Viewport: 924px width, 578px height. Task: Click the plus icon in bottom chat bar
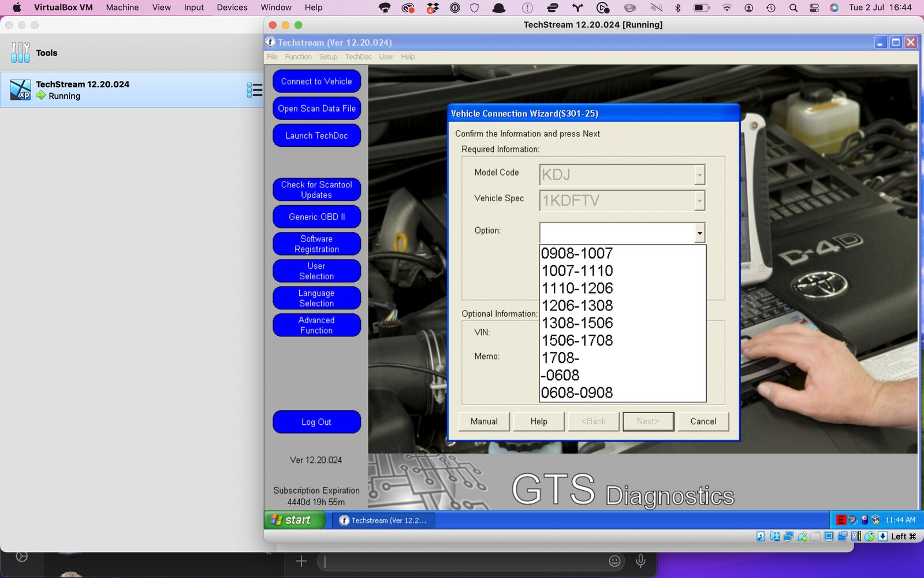[x=301, y=561]
